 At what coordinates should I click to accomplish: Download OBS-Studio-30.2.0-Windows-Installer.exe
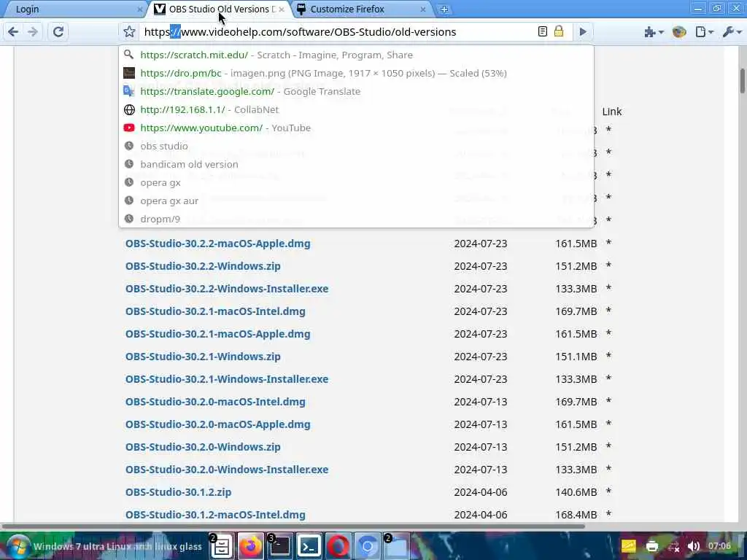[x=227, y=470]
